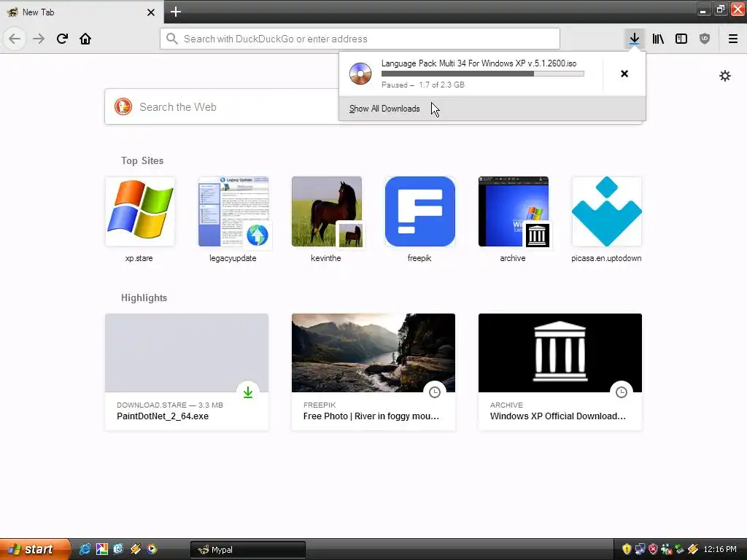Click the Top Sites heading
747x560 pixels.
click(142, 160)
